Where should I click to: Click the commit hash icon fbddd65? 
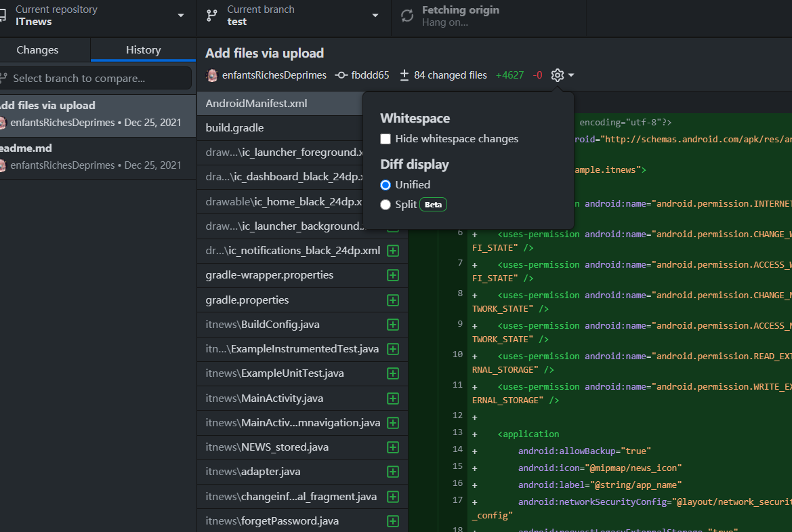pyautogui.click(x=340, y=75)
